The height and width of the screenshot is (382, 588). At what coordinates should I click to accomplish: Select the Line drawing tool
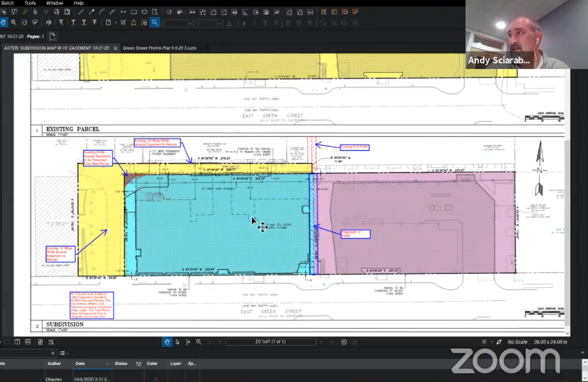click(x=80, y=12)
